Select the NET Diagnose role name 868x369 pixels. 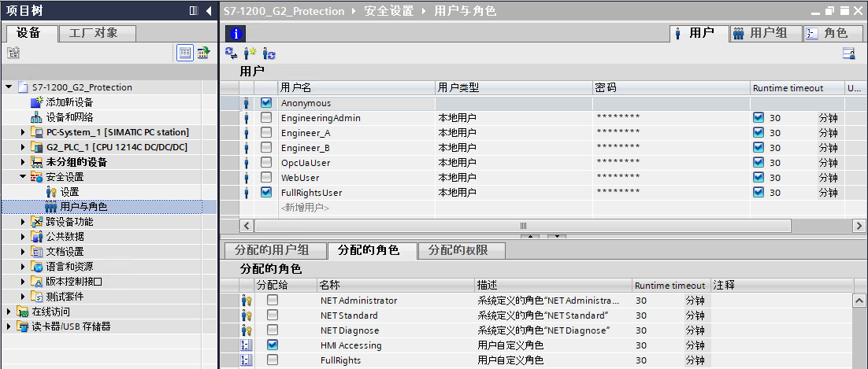point(350,330)
